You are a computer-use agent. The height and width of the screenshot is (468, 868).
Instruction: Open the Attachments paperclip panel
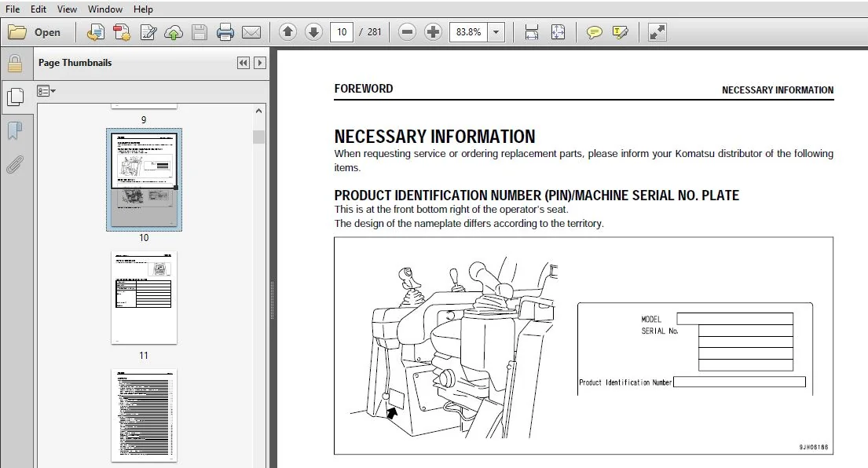[x=15, y=164]
